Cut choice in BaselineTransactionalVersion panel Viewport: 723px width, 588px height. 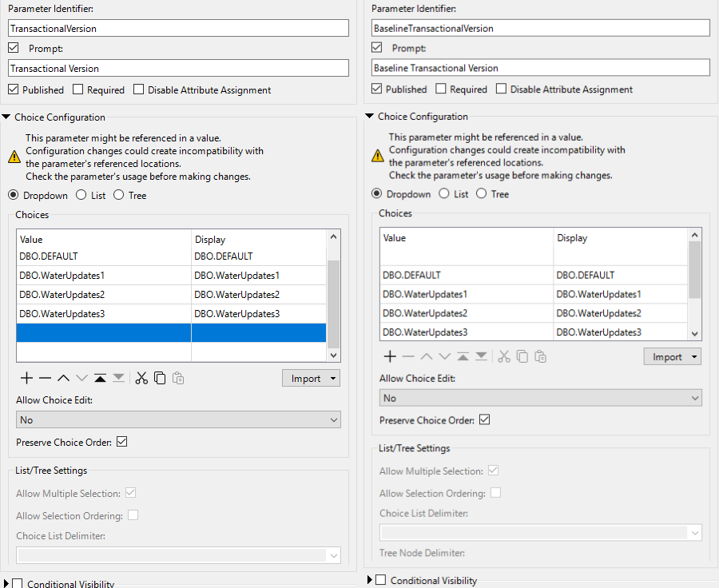click(x=504, y=356)
